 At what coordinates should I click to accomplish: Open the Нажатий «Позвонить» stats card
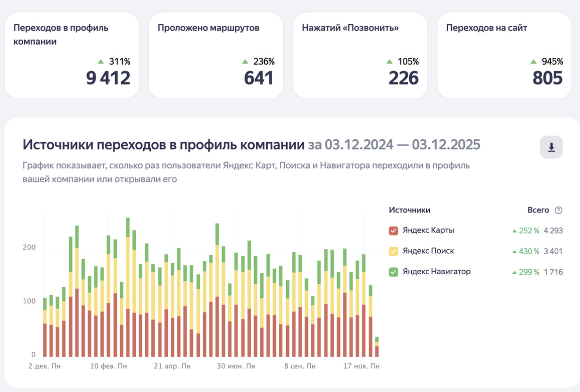click(x=360, y=55)
